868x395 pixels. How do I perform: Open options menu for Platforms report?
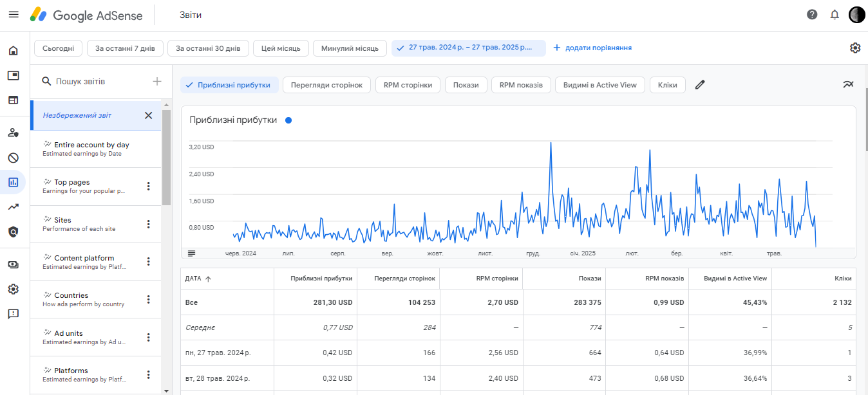pyautogui.click(x=148, y=375)
